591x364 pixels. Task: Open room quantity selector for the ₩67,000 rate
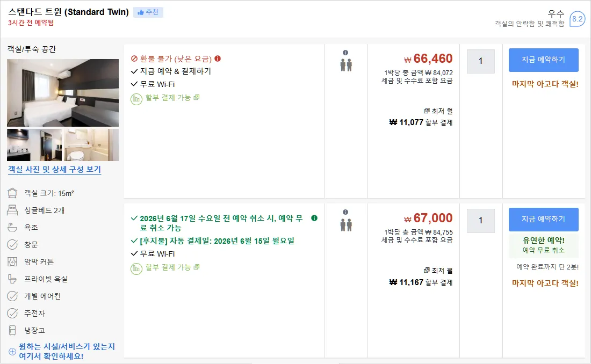coord(480,221)
